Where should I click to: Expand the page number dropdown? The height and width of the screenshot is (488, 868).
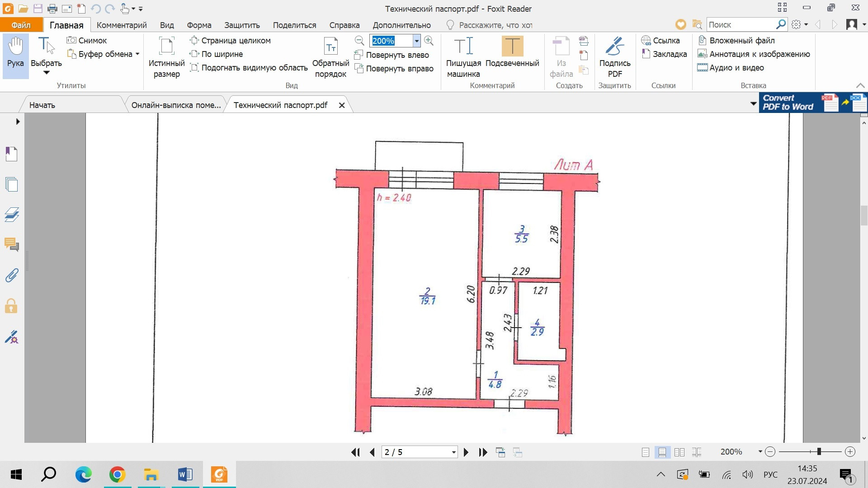click(453, 452)
